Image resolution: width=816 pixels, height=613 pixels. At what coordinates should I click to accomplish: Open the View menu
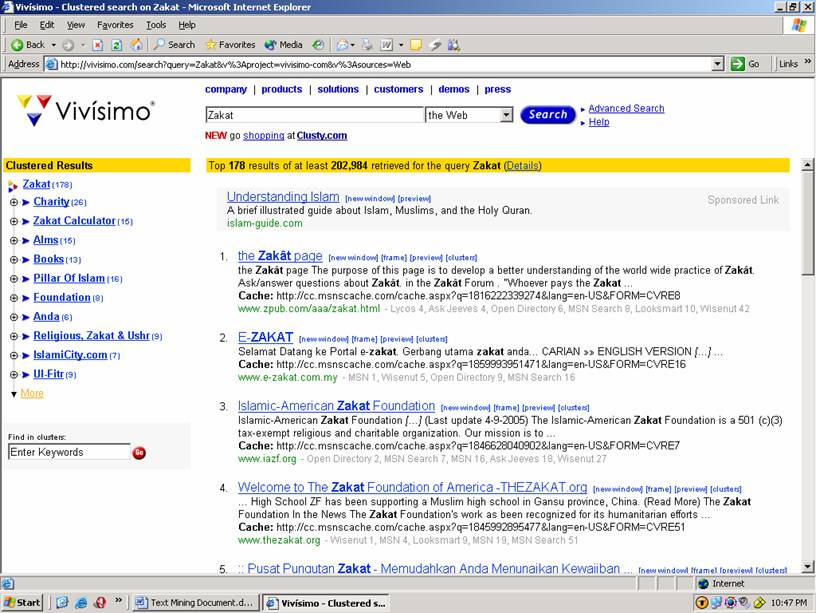click(75, 25)
